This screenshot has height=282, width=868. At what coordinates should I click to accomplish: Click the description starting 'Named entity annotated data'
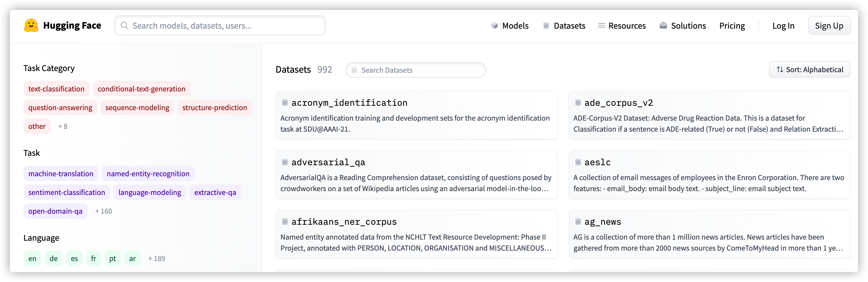coord(416,243)
